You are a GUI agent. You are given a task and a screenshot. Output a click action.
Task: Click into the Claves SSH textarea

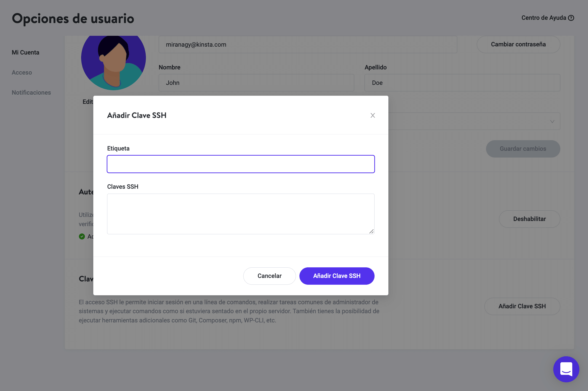click(241, 214)
